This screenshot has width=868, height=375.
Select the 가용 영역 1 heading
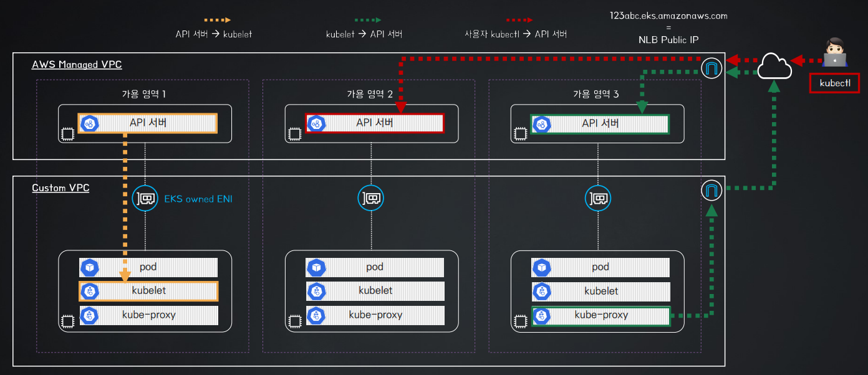tap(143, 94)
